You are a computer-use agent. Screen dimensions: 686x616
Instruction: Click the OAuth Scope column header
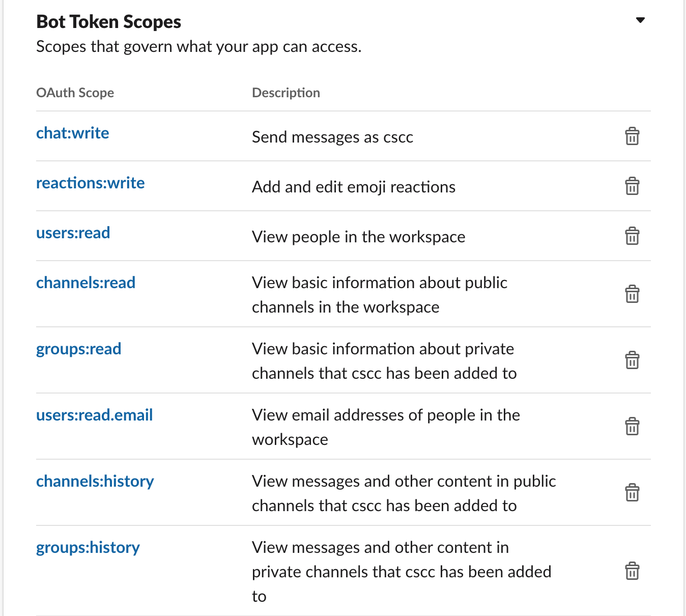tap(75, 93)
